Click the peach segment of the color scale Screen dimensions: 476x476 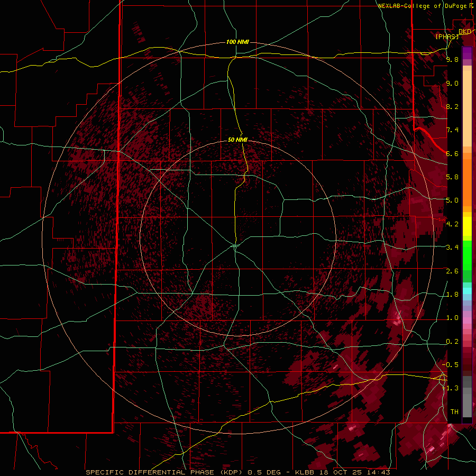pos(467,106)
